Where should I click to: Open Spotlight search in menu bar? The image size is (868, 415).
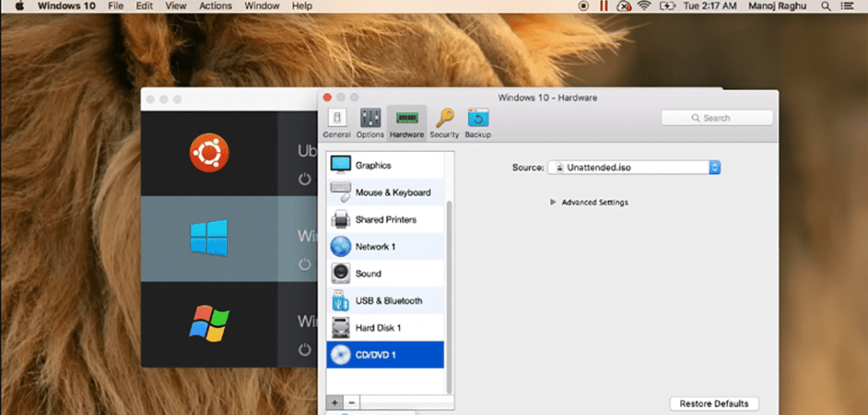(826, 6)
